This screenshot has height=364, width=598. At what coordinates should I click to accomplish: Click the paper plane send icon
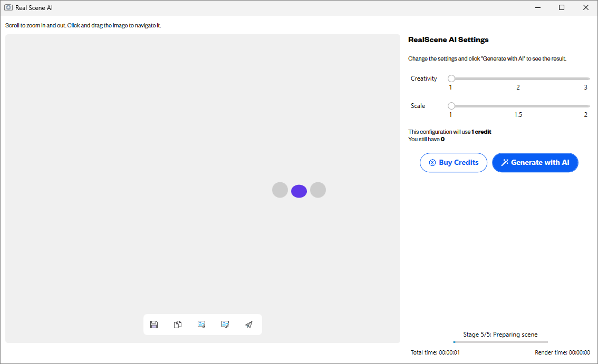point(249,324)
